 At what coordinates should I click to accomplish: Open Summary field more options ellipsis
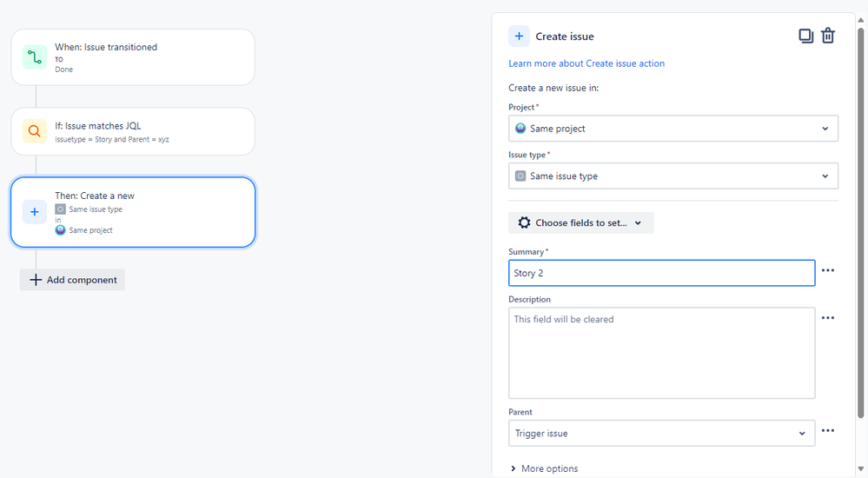pyautogui.click(x=828, y=271)
